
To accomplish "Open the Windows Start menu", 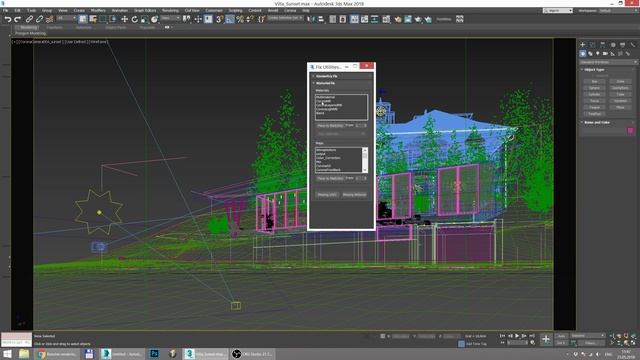I will [x=7, y=354].
